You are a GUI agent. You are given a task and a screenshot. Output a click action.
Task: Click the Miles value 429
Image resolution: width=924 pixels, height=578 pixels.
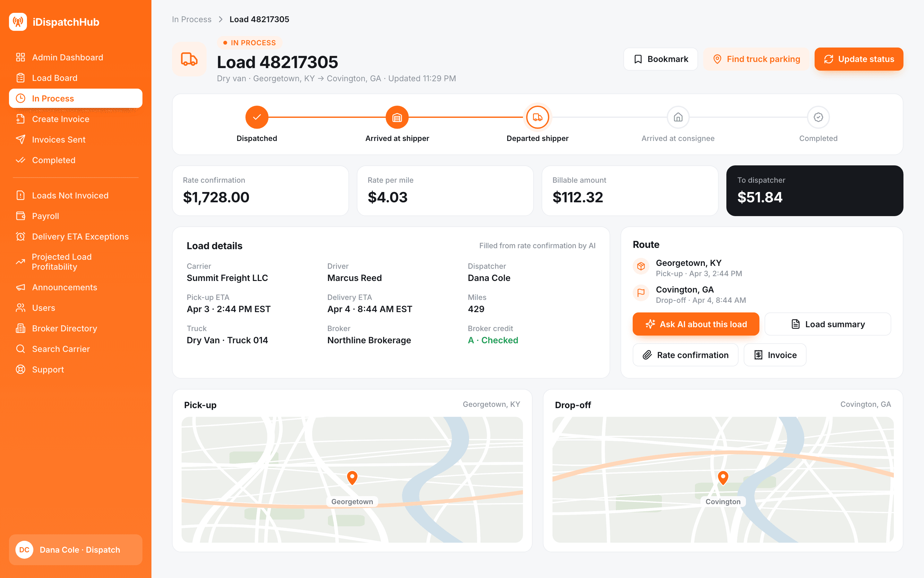coord(476,309)
